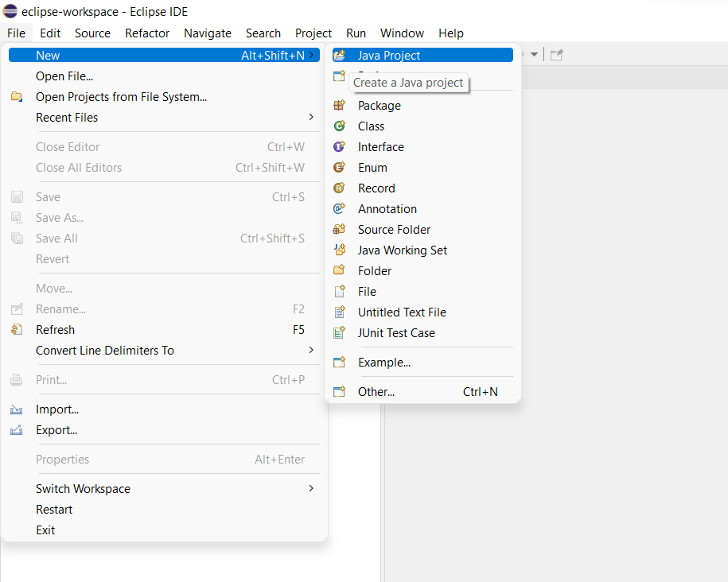Open the Help menu
Screen dimensions: 728x582
(451, 33)
